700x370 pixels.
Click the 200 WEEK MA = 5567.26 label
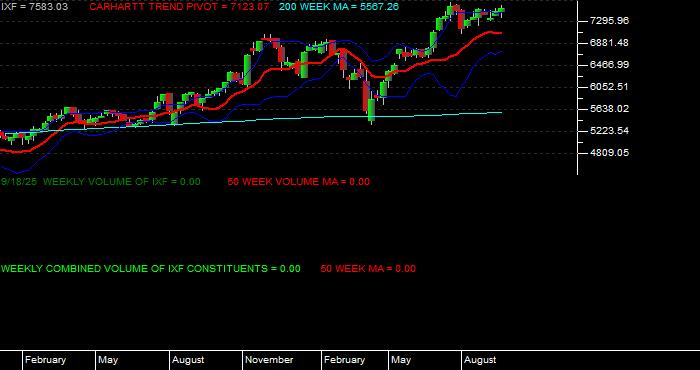(339, 7)
